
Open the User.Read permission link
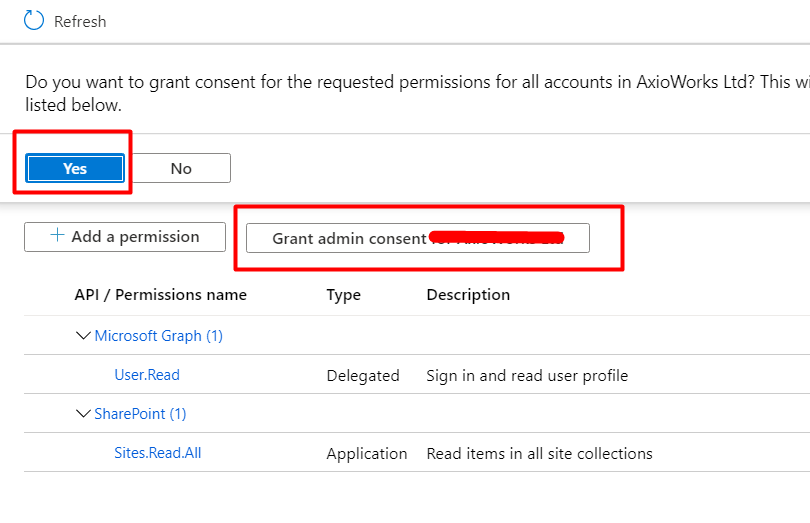147,375
